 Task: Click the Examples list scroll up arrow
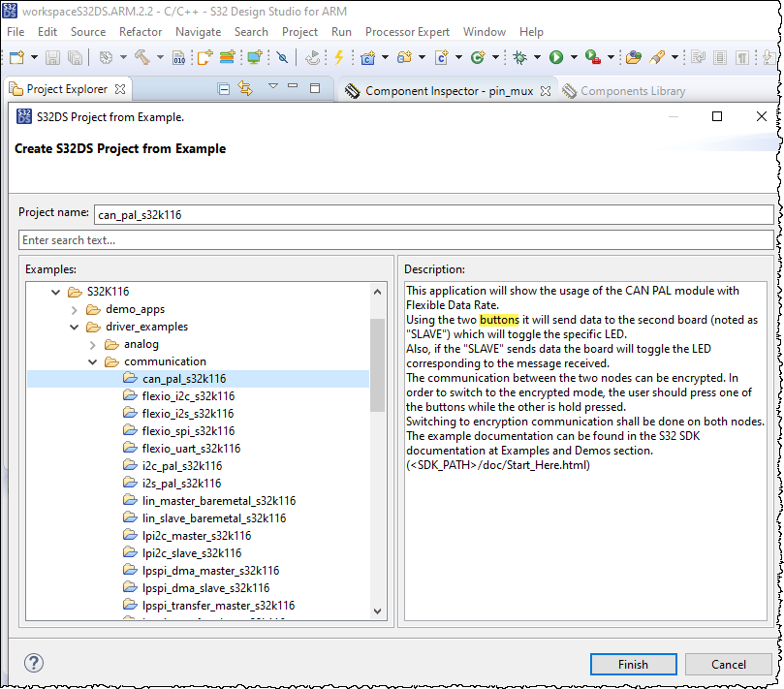pyautogui.click(x=378, y=292)
